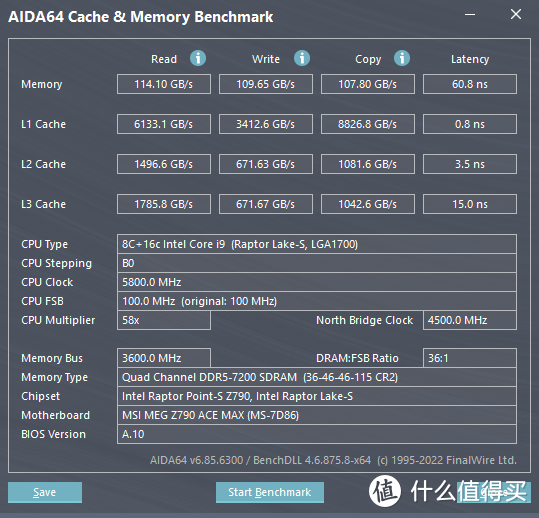
Task: Click BIOS Version field A.10
Action: 317,434
